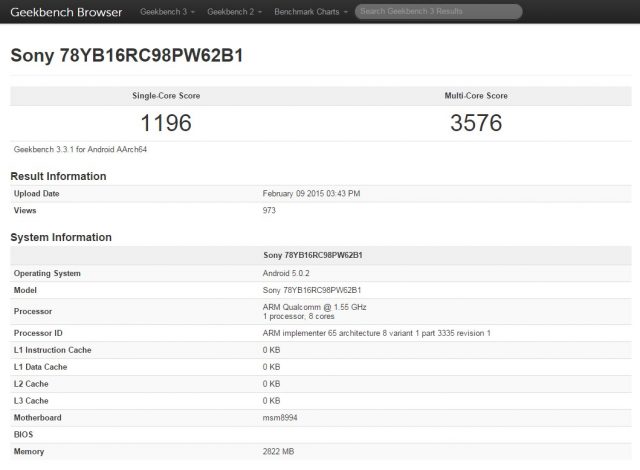
Task: Click the Operating System label
Action: click(x=47, y=273)
